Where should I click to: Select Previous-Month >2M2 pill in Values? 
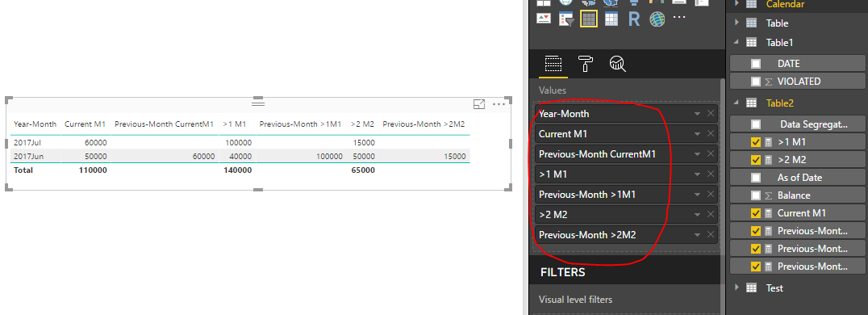coord(626,234)
